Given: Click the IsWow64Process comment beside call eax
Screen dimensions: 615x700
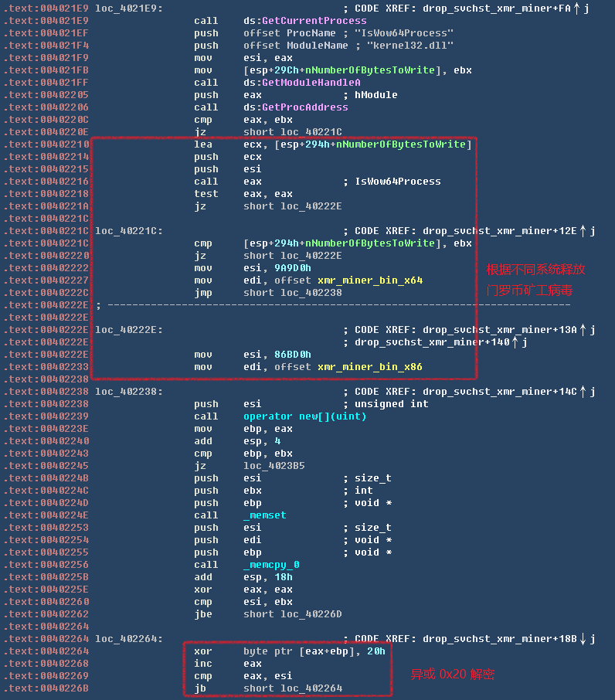Looking at the screenshot, I should pyautogui.click(x=397, y=182).
